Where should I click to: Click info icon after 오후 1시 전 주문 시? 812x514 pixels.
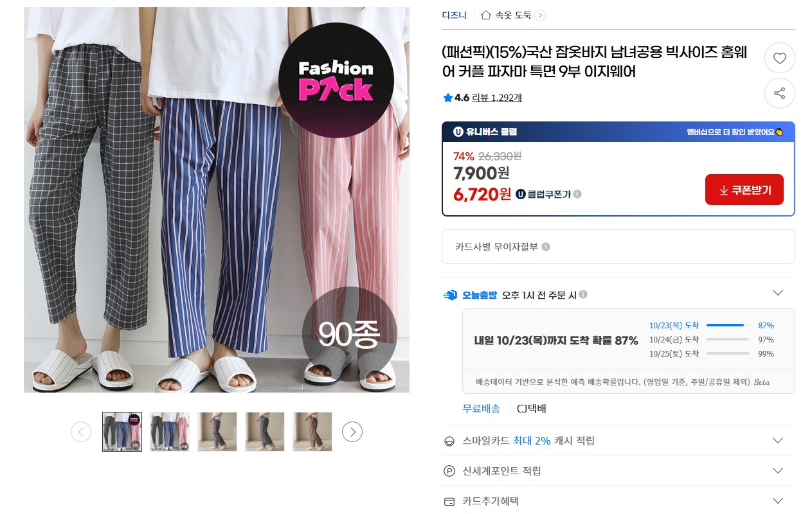pyautogui.click(x=583, y=294)
